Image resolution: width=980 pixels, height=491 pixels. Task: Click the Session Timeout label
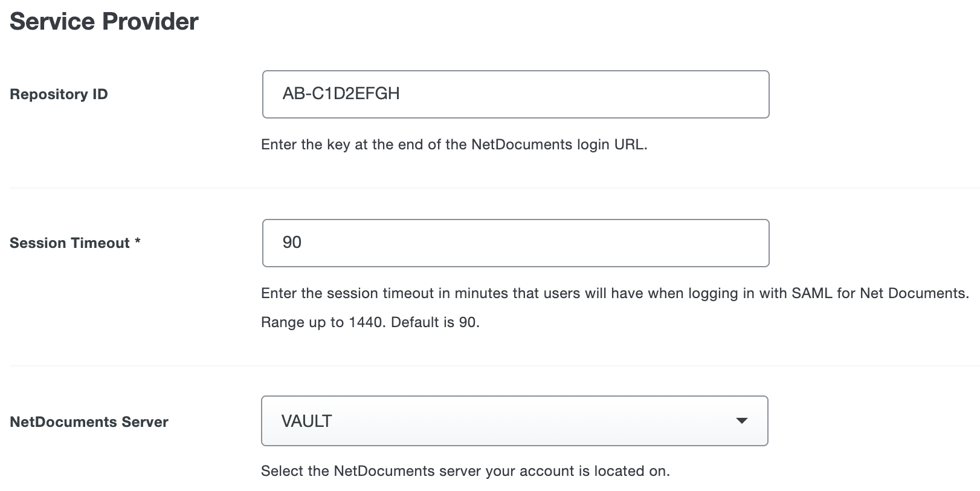point(68,242)
